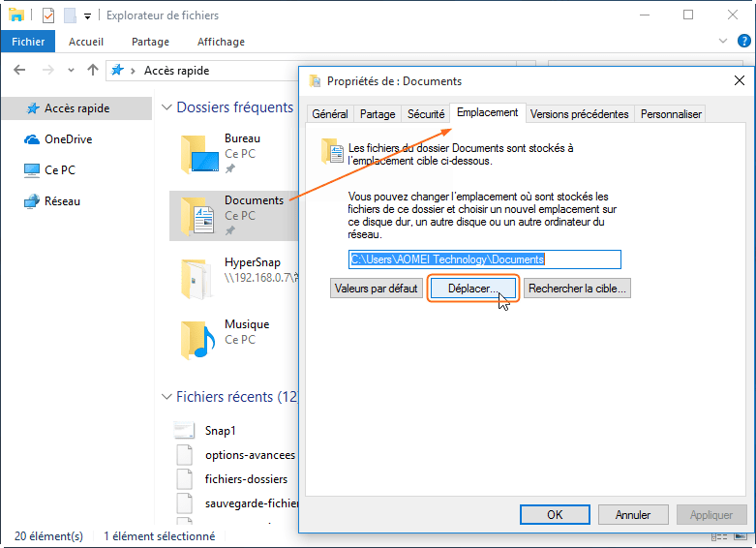The width and height of the screenshot is (756, 548).
Task: Select the Emplacement tab
Action: coord(488,112)
